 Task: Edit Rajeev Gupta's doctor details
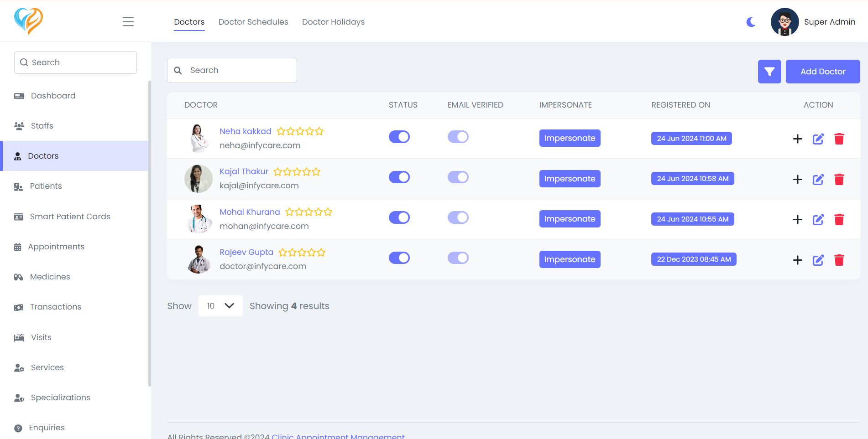click(818, 260)
